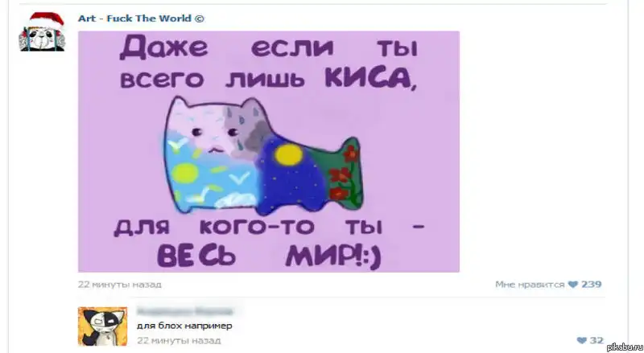Image resolution: width=644 pixels, height=353 pixels.
Task: Click the post timestamp "22 минуты назад"
Action: click(119, 285)
